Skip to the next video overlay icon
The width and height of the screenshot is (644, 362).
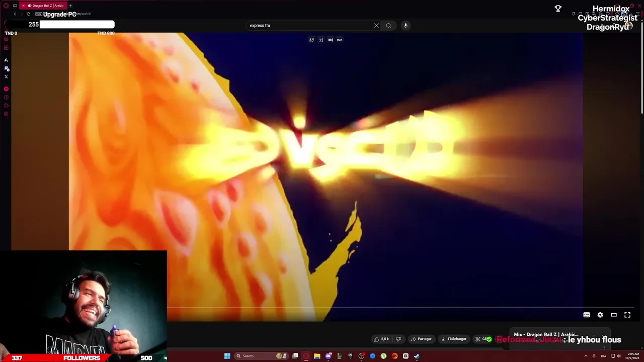[x=331, y=40]
